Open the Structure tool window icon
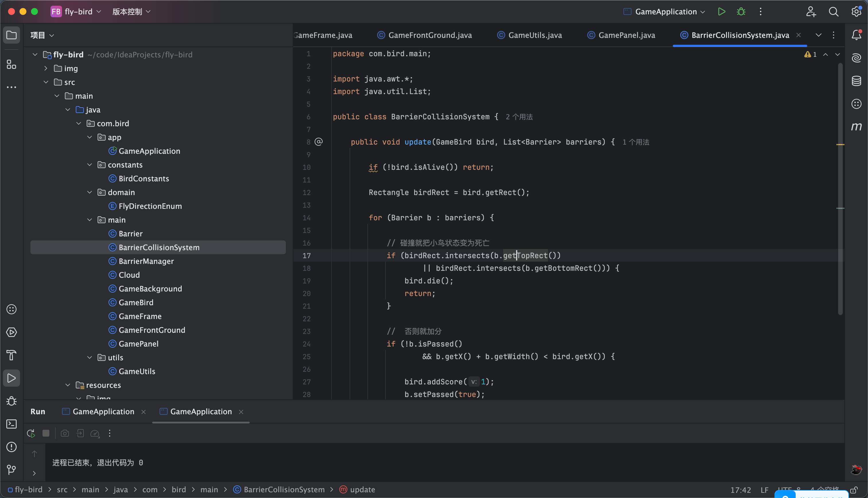This screenshot has width=868, height=498. (x=11, y=64)
